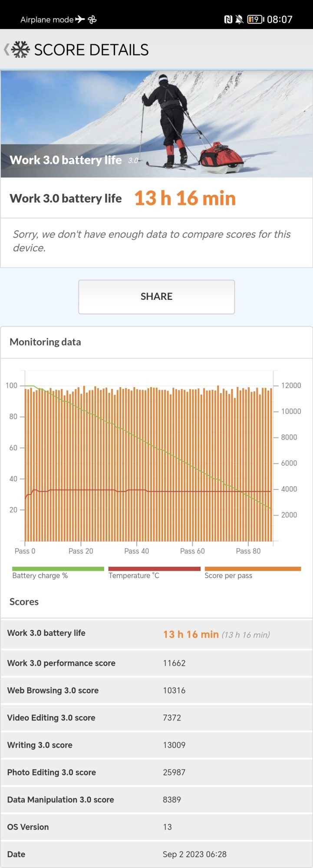This screenshot has height=868, width=313.
Task: Tap the skier banner image
Action: [156, 124]
